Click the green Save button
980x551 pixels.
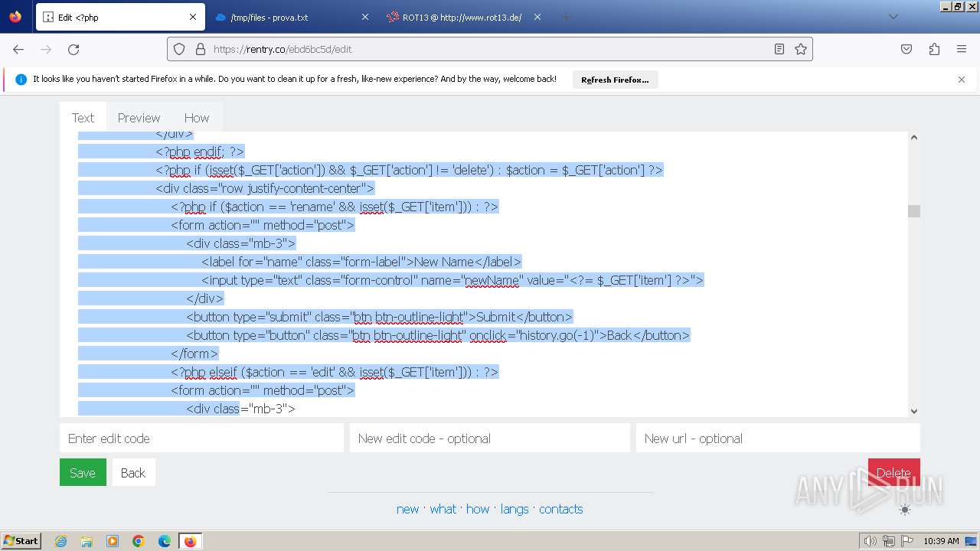(83, 473)
